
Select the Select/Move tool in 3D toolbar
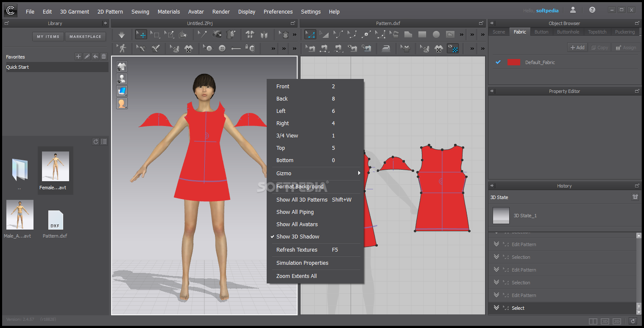141,35
